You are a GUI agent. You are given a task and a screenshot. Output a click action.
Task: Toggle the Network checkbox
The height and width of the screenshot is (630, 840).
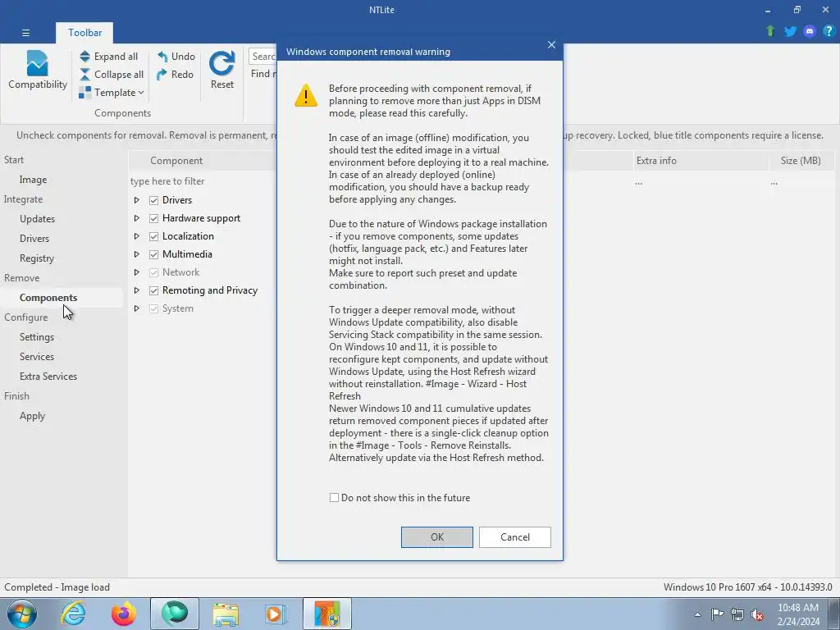153,272
